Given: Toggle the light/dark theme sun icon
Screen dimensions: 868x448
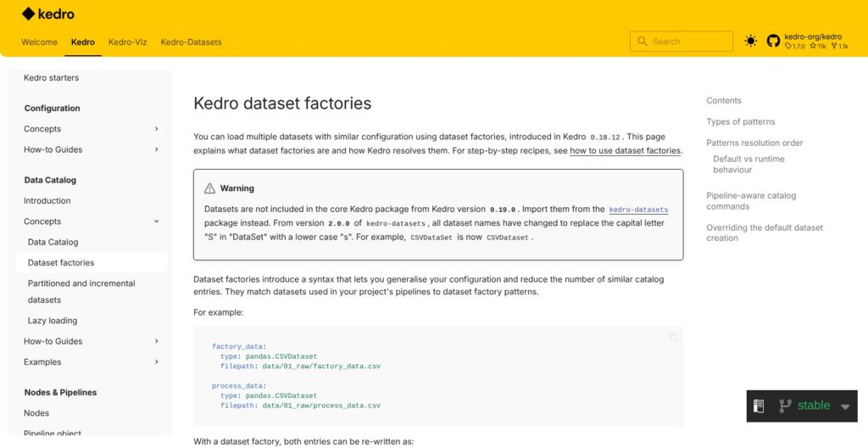Looking at the screenshot, I should pyautogui.click(x=751, y=41).
